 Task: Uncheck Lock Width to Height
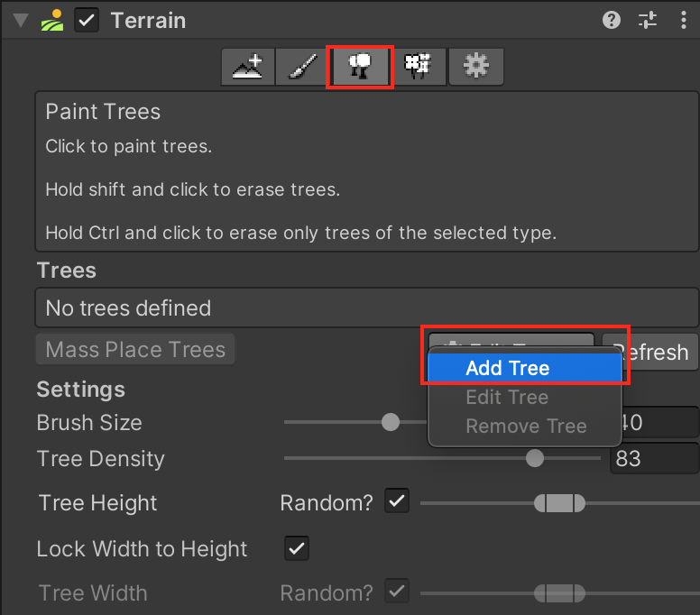[x=296, y=547]
